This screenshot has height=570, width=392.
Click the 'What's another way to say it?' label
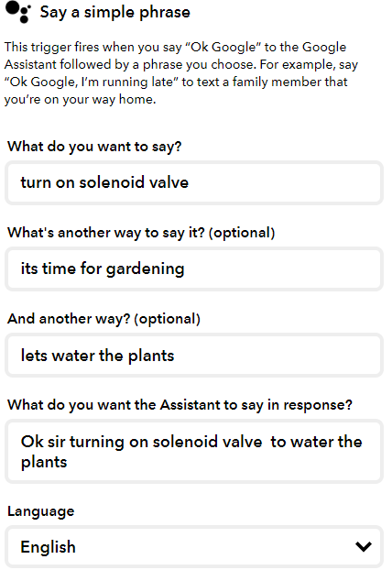141,233
